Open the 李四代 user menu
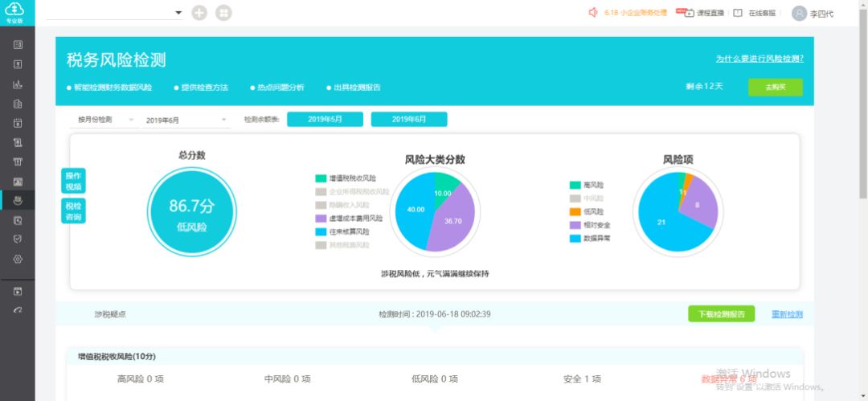 point(821,14)
